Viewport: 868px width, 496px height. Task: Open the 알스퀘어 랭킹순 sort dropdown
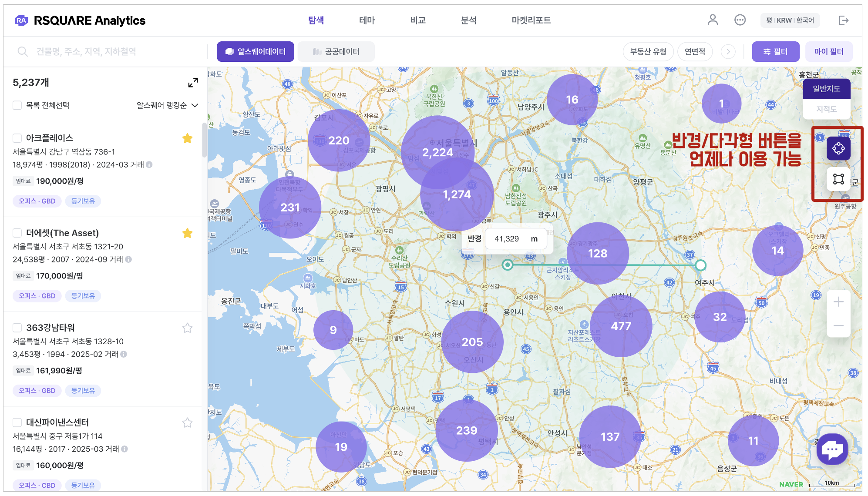tap(167, 105)
